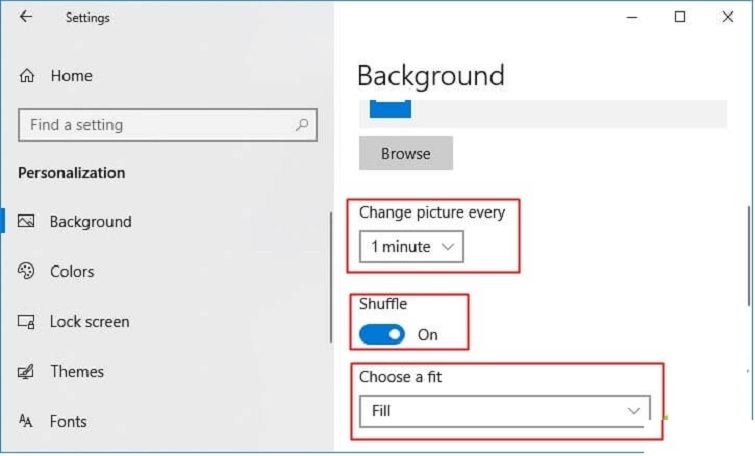The height and width of the screenshot is (456, 755).
Task: Focus the Find a setting field
Action: point(155,125)
